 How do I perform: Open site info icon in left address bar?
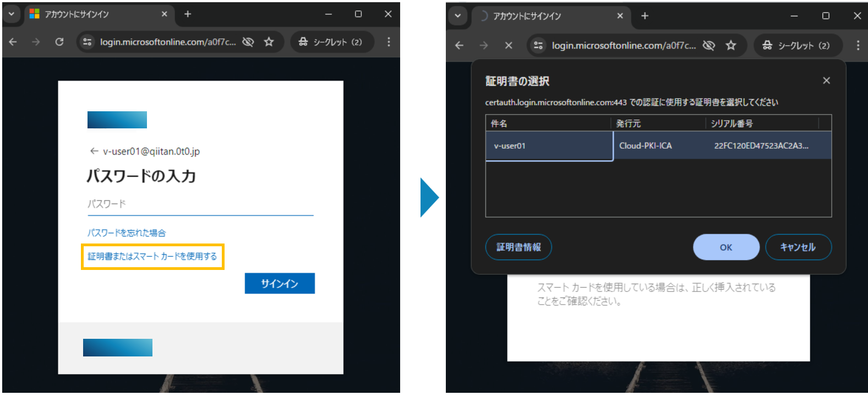(x=87, y=42)
